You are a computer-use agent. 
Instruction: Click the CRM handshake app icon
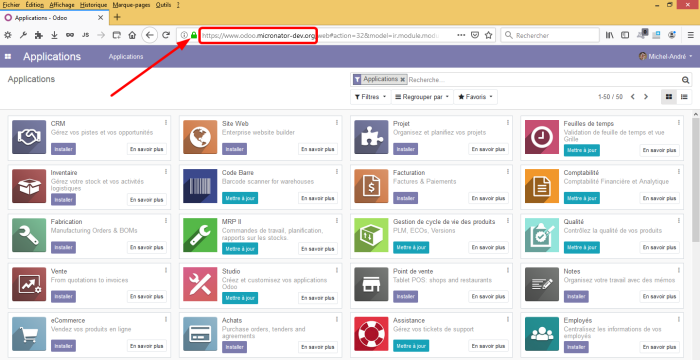(x=29, y=137)
